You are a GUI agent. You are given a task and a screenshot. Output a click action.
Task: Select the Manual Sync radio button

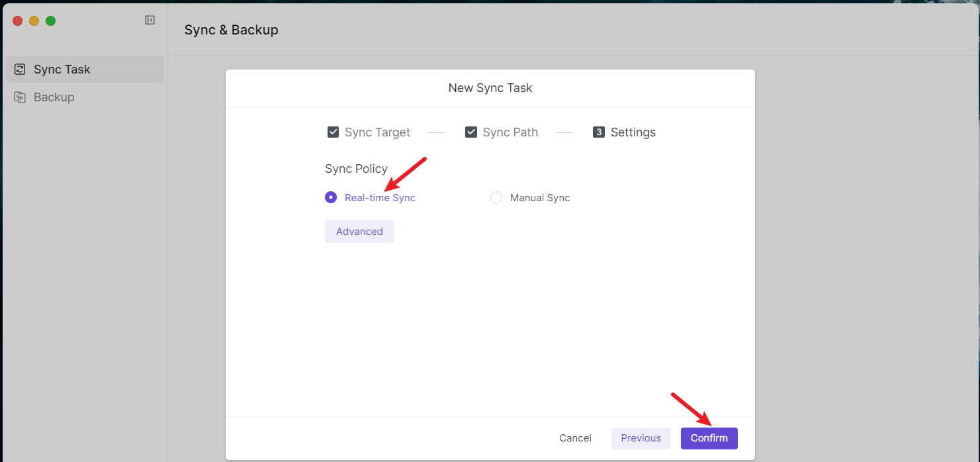pos(496,197)
